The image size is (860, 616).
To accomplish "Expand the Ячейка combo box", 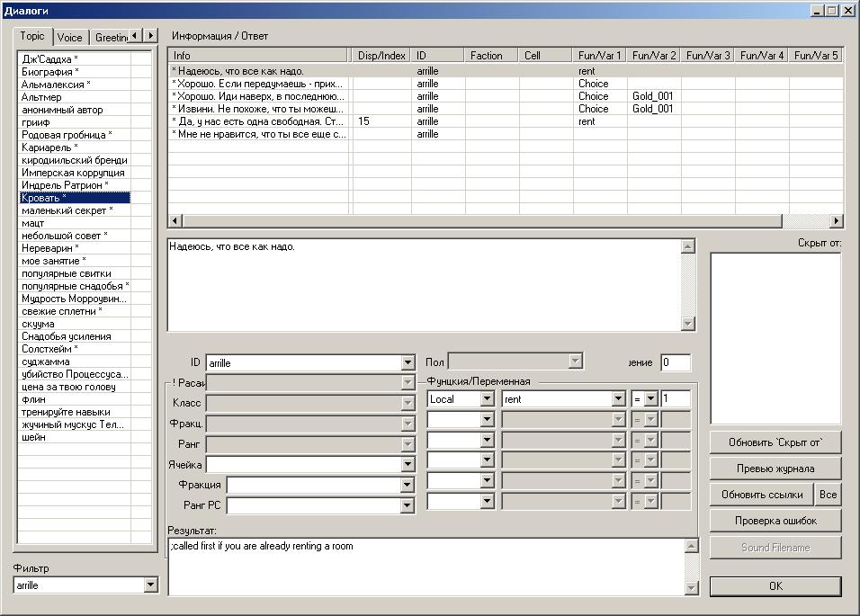I will (x=408, y=465).
